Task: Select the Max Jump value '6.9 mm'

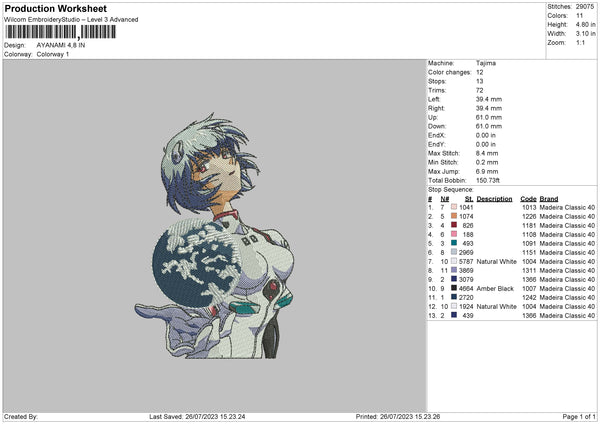Action: [487, 171]
